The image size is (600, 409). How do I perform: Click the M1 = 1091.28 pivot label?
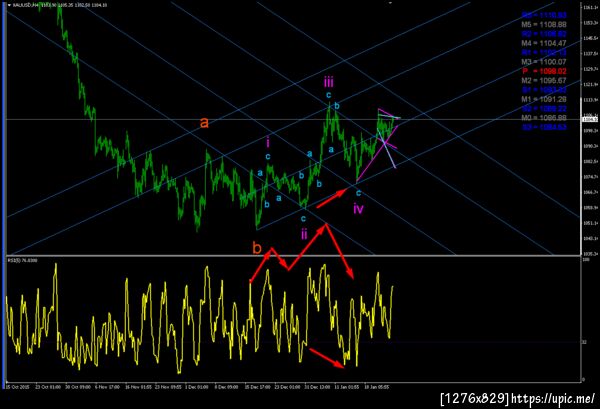(x=544, y=99)
